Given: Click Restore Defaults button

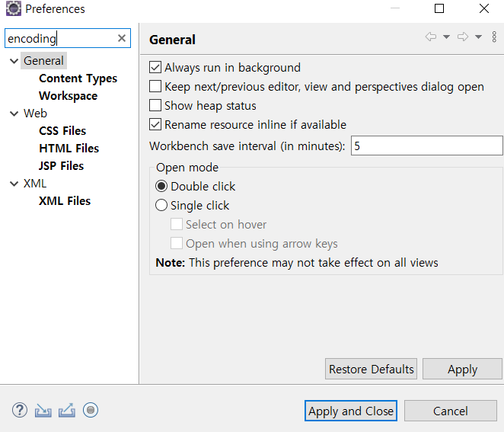Looking at the screenshot, I should pyautogui.click(x=371, y=369).
